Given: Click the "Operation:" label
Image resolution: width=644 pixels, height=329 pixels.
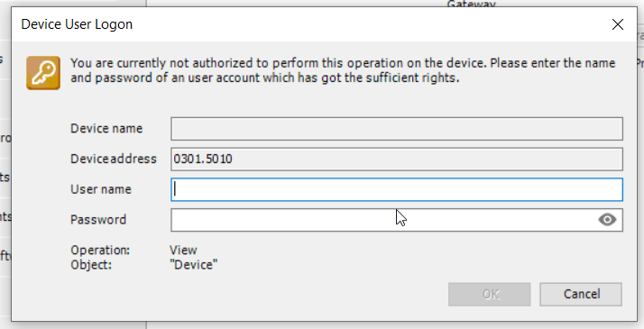Looking at the screenshot, I should (x=100, y=250).
